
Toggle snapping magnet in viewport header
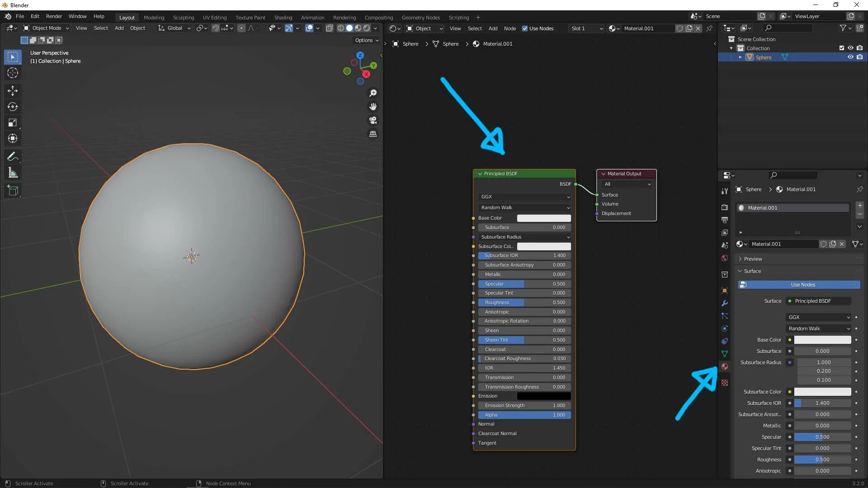pos(216,28)
